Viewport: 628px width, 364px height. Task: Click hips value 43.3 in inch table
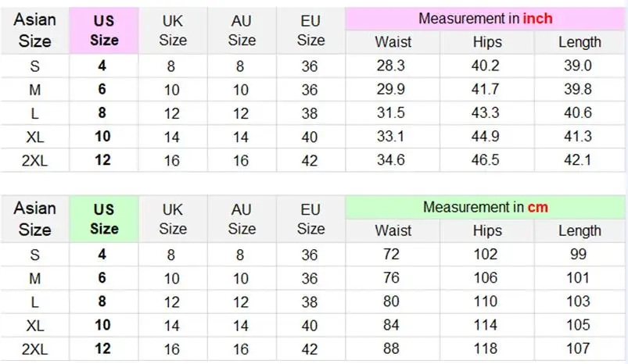486,112
